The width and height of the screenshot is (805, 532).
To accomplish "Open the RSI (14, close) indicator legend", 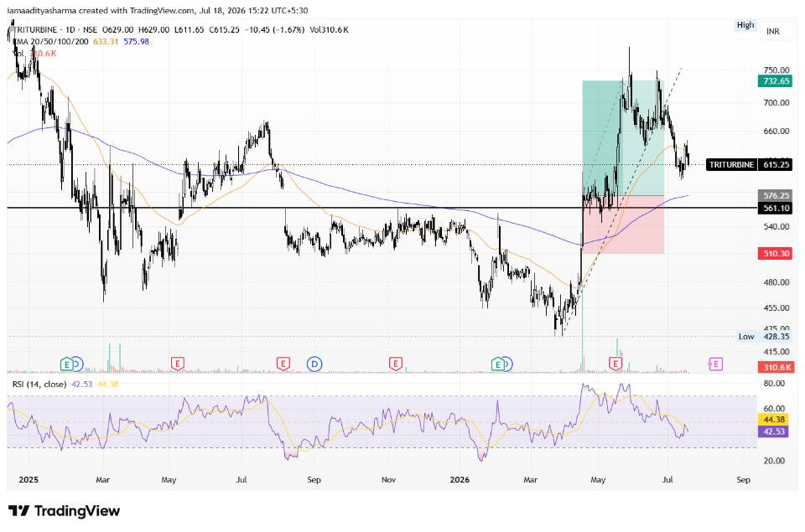I will pos(39,384).
